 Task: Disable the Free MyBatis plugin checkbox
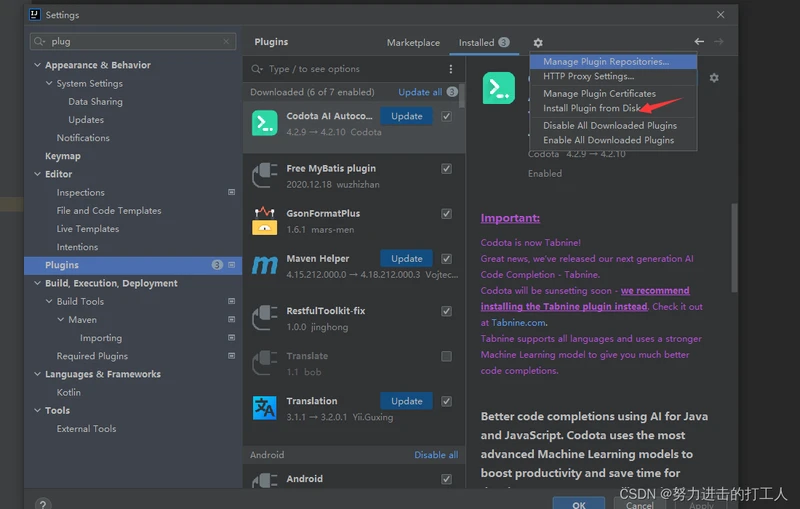446,169
